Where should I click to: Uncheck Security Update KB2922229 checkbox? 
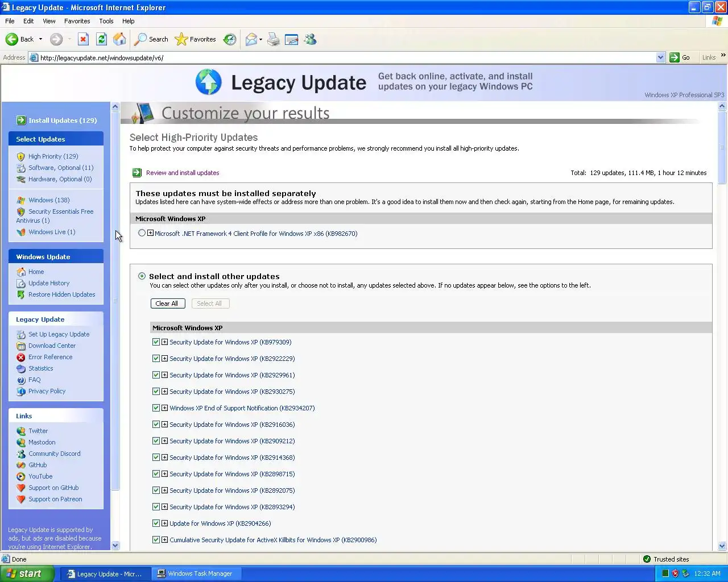point(156,359)
